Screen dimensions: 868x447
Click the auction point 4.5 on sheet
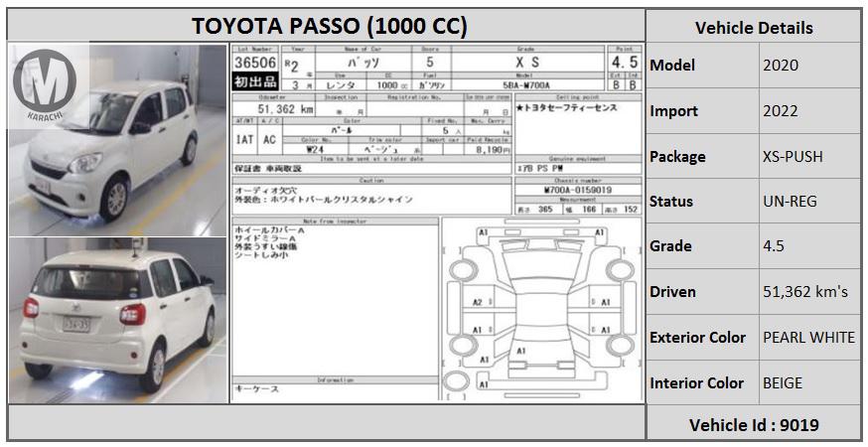(625, 62)
